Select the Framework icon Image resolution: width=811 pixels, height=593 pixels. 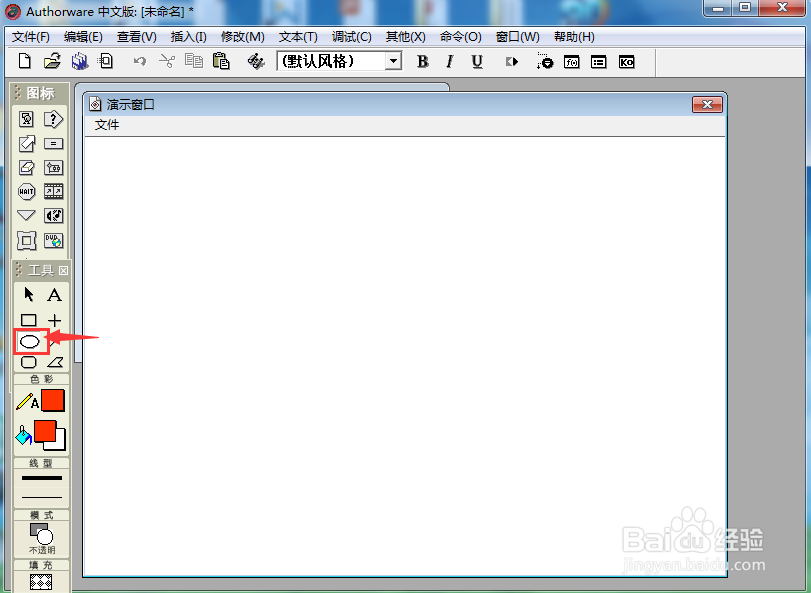pos(26,240)
